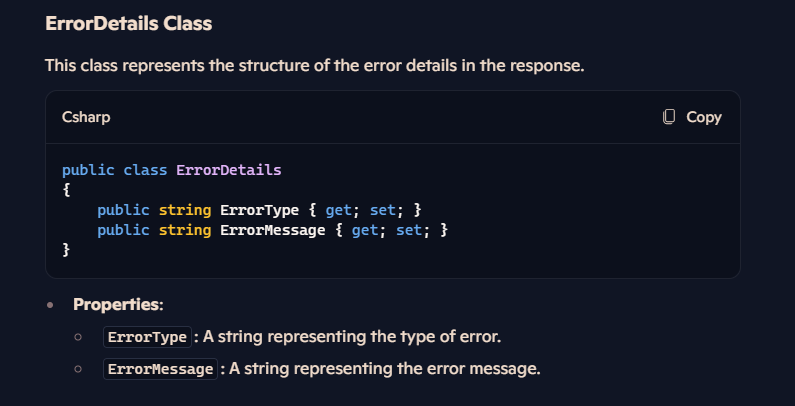Click the class description sentence

click(x=315, y=65)
